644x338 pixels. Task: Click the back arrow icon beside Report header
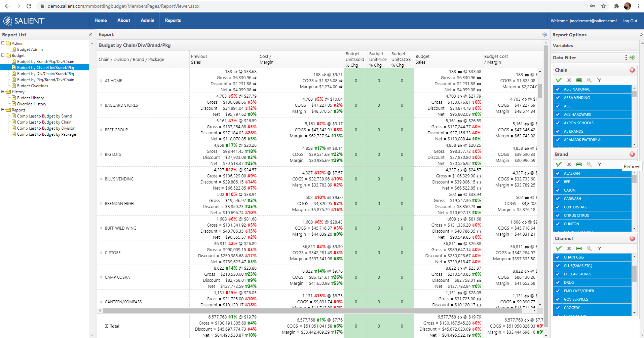[544, 34]
